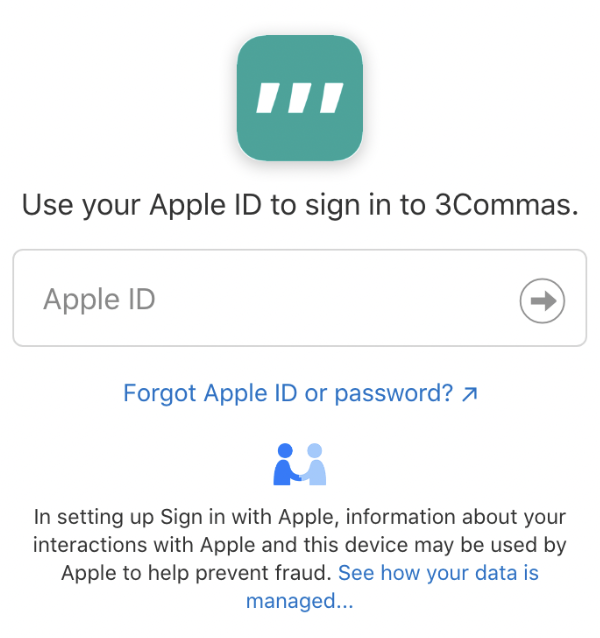This screenshot has height=638, width=600.
Task: Click the light blue figure in the privacy icon
Action: click(315, 465)
